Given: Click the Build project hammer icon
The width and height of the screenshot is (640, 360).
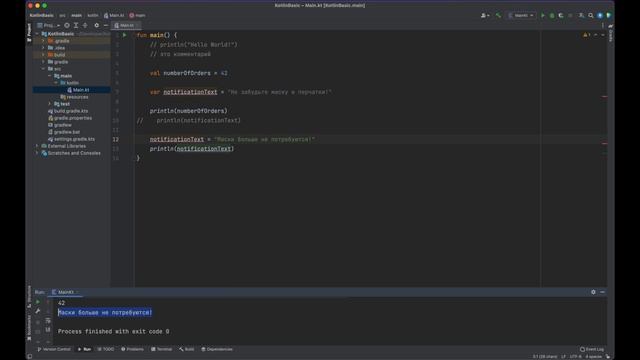Looking at the screenshot, I should point(498,16).
